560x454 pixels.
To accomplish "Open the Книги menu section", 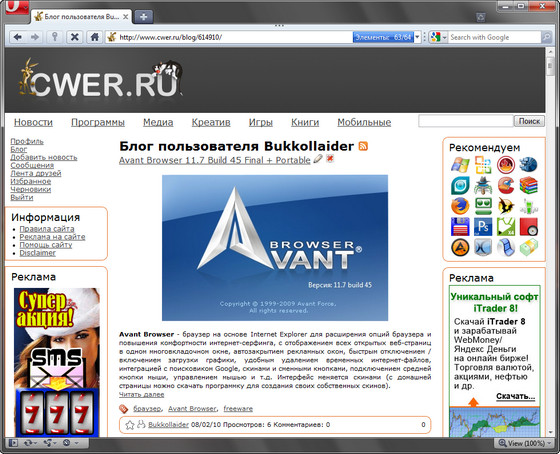I will tap(305, 123).
